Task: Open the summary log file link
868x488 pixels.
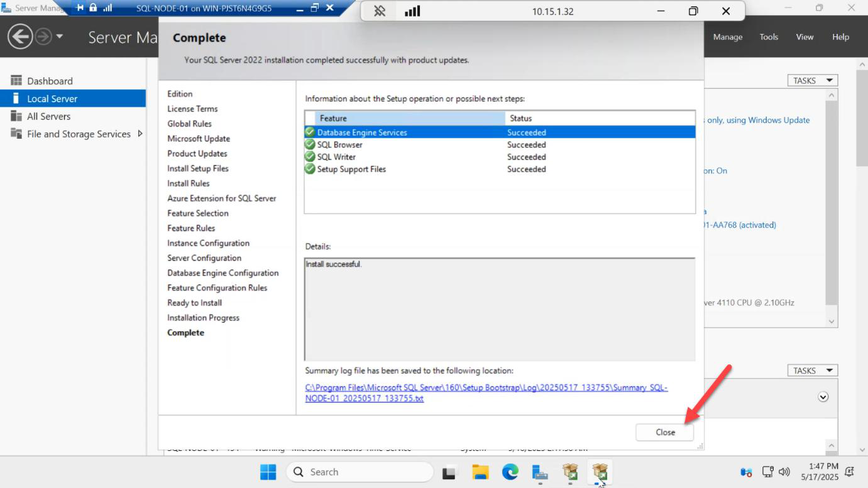Action: 486,393
